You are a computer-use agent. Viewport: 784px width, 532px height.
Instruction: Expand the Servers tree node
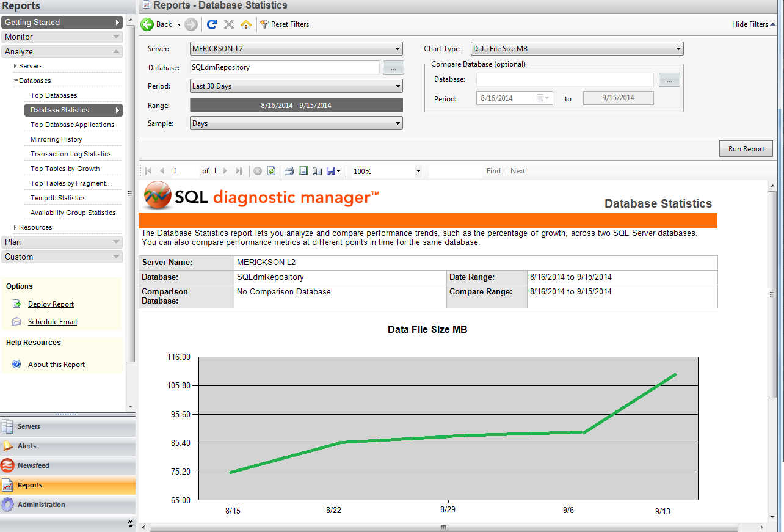(x=15, y=66)
